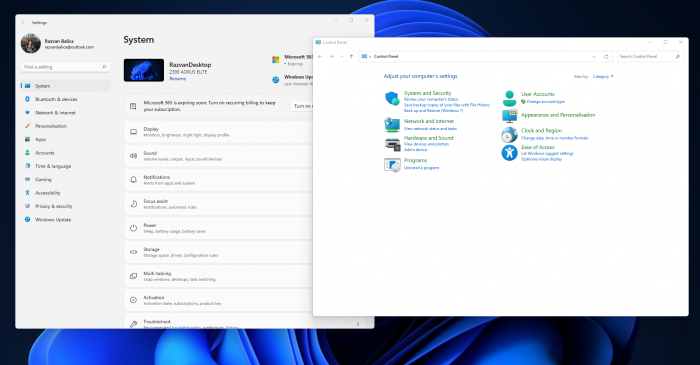The height and width of the screenshot is (365, 700).
Task: Open Hardware and Sound printer icon
Action: 392,144
